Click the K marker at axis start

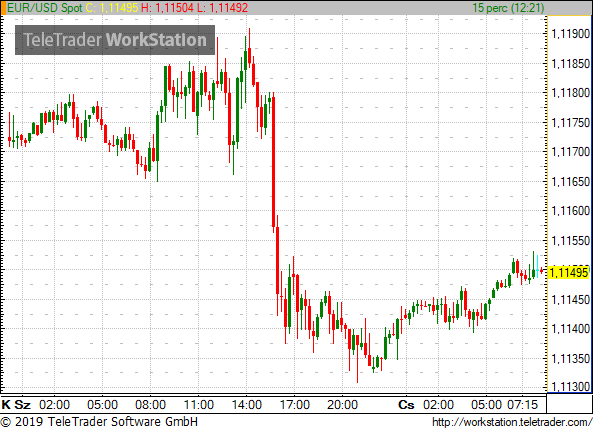tap(6, 405)
